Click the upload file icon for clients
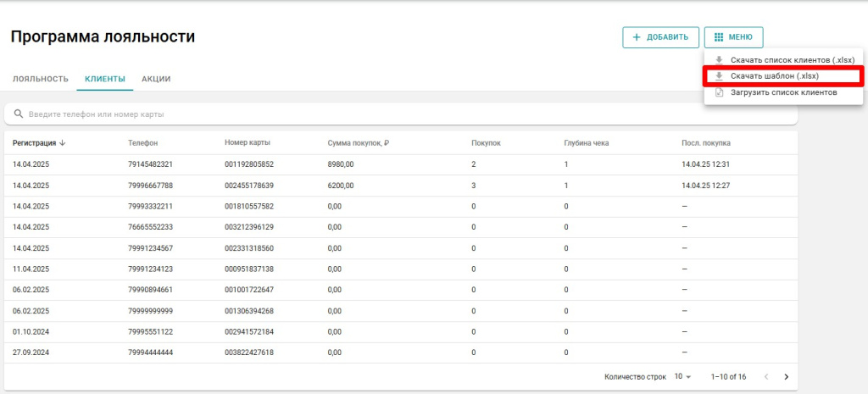 pyautogui.click(x=719, y=92)
